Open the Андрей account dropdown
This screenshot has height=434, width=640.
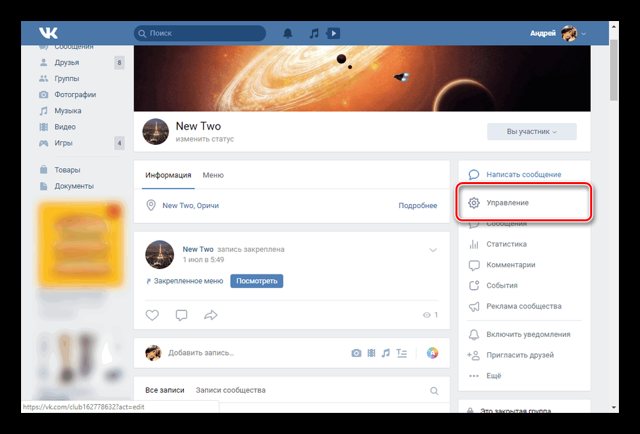tap(584, 33)
